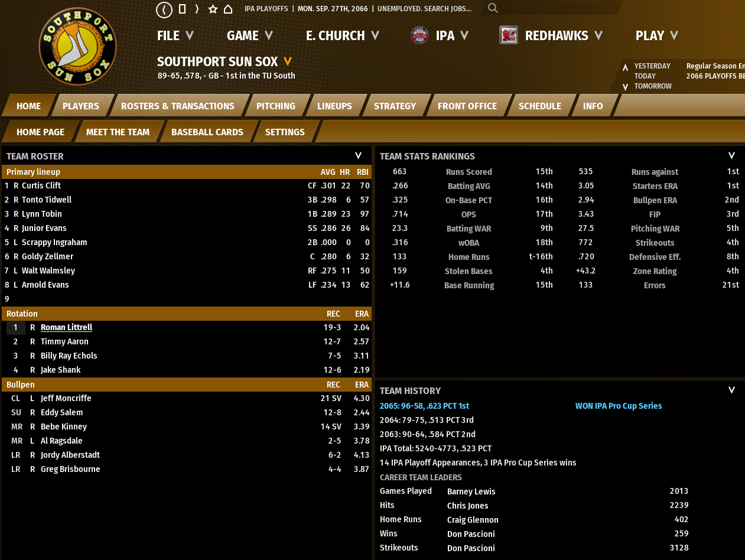
Task: Click the IPA league logo icon
Action: pyautogui.click(x=419, y=35)
